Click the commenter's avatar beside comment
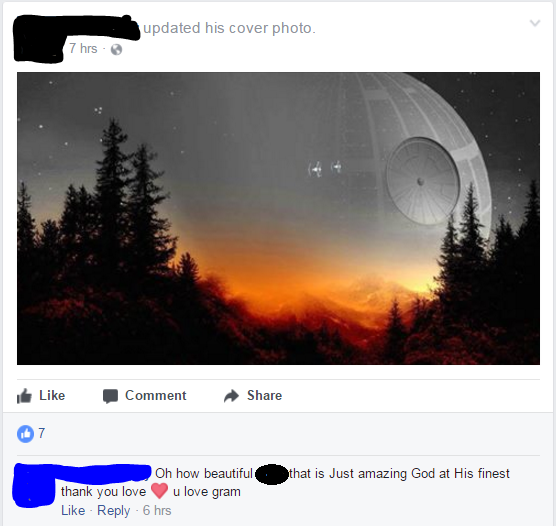Viewport: 556px width, 526px height. tap(34, 488)
